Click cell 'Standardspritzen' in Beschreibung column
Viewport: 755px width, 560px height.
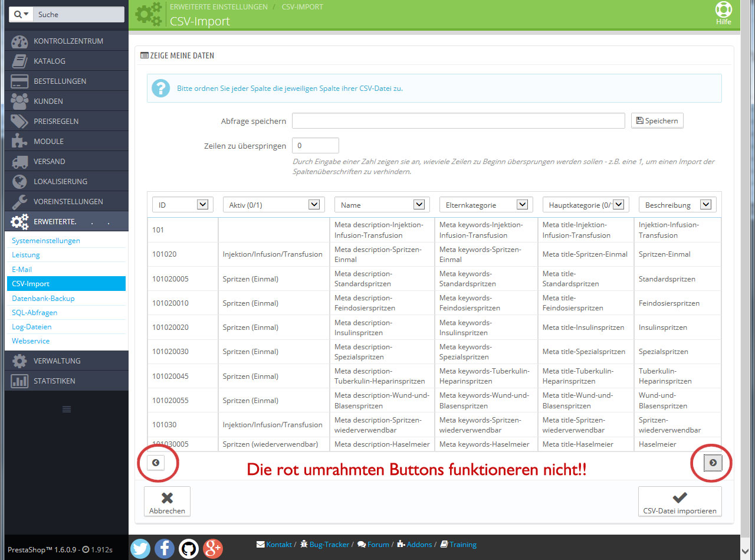pos(667,279)
